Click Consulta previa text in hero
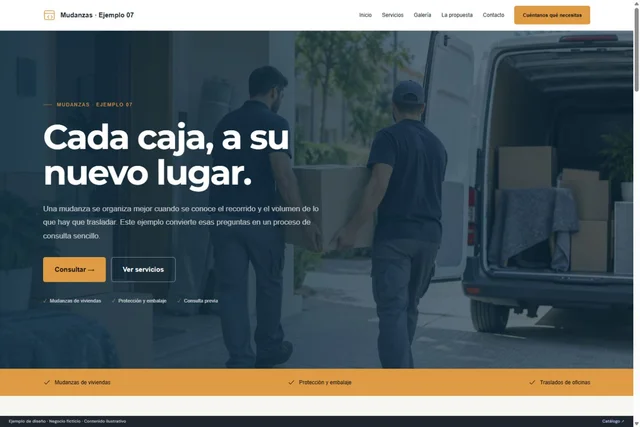 (201, 301)
